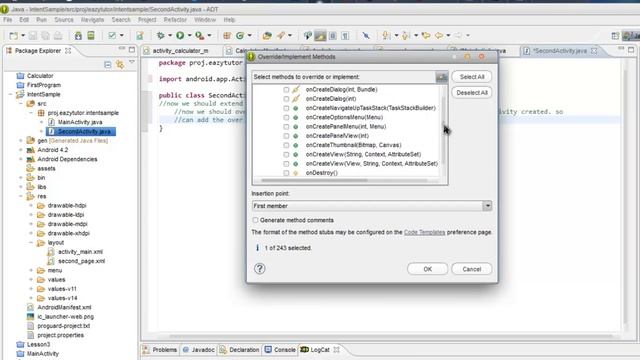This screenshot has height=360, width=640.
Task: Switch to the activity_calculator_m editor tab
Action: tap(180, 51)
